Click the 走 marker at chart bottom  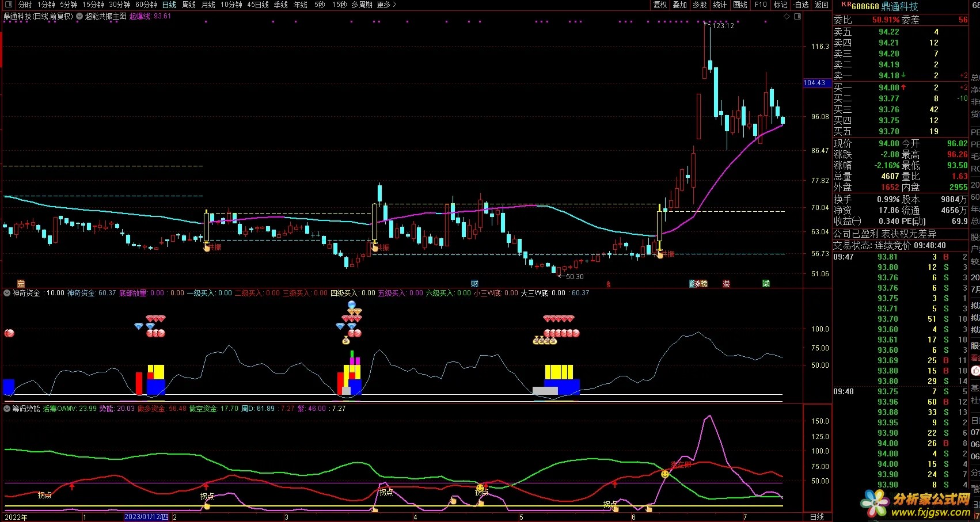(x=21, y=284)
